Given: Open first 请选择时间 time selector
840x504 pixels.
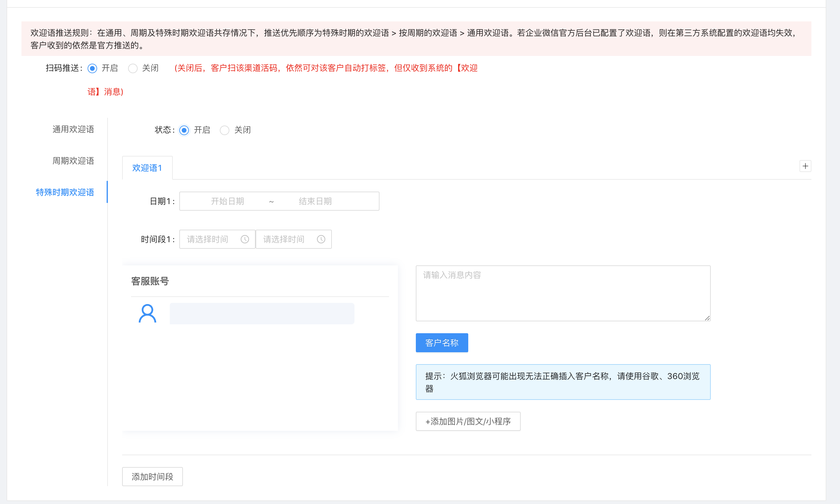Looking at the screenshot, I should point(208,240).
